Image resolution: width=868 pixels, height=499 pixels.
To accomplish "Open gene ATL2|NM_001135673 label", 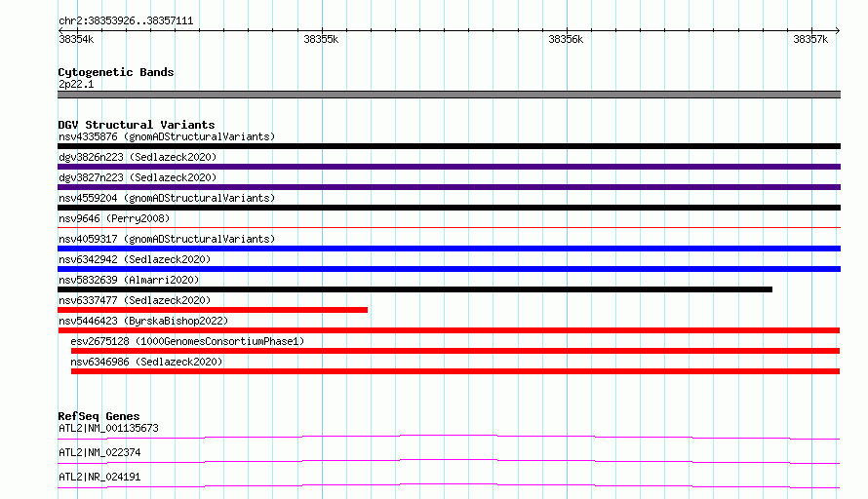I will pyautogui.click(x=108, y=428).
